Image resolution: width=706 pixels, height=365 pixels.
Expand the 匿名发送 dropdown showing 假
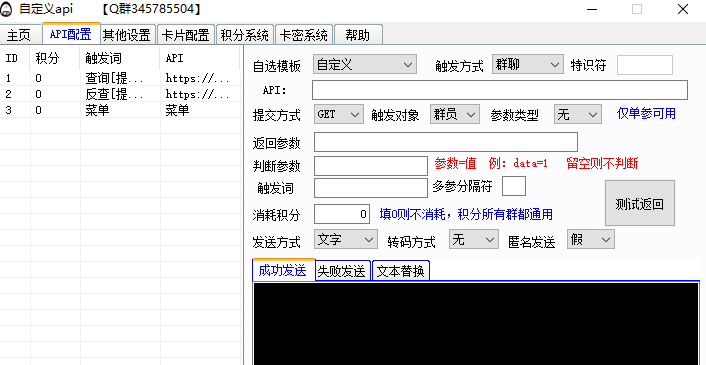click(x=591, y=239)
